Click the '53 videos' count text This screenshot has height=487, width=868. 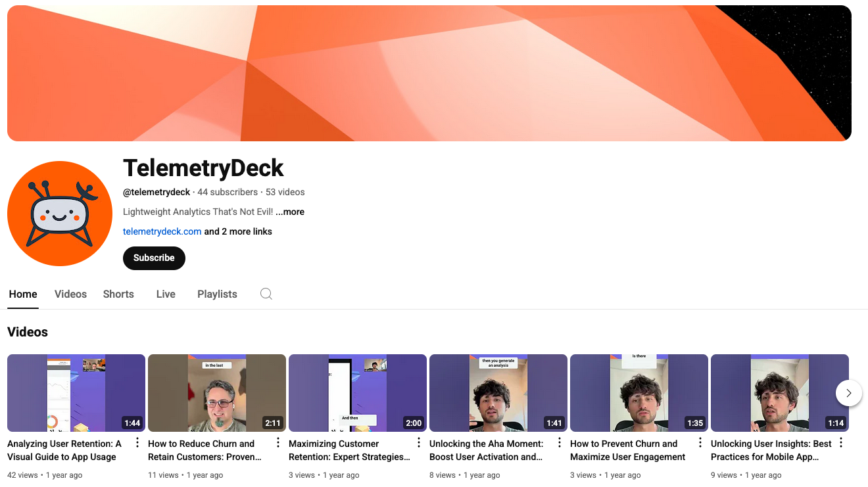click(285, 192)
